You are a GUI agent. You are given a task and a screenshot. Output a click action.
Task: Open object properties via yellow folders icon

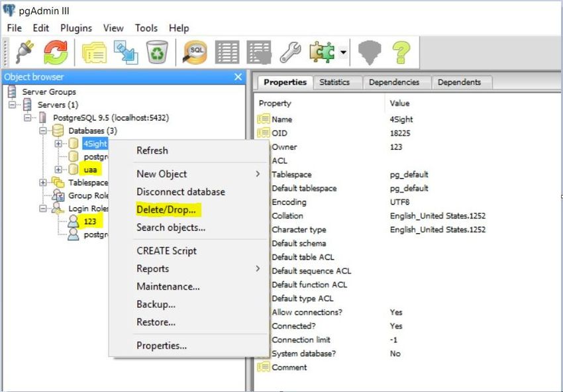pyautogui.click(x=94, y=53)
